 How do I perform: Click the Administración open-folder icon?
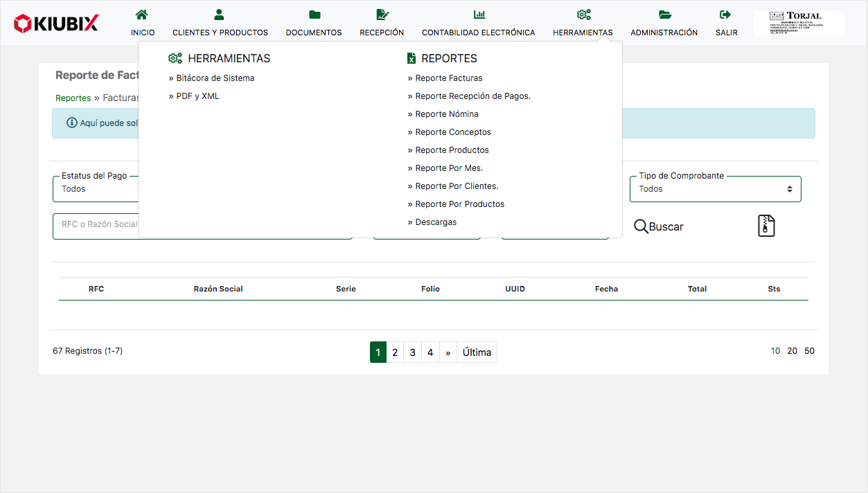coord(664,15)
